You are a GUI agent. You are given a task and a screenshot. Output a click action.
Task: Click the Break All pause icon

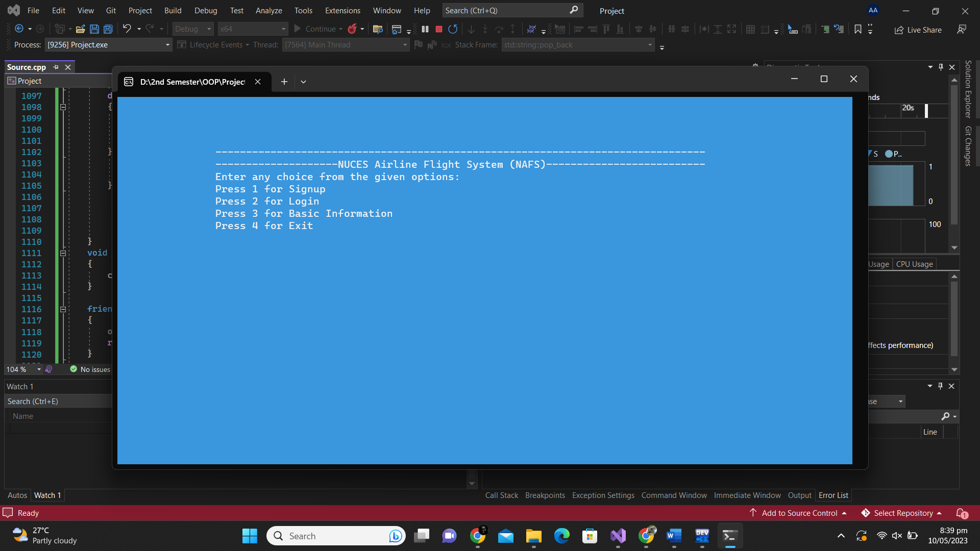point(425,29)
